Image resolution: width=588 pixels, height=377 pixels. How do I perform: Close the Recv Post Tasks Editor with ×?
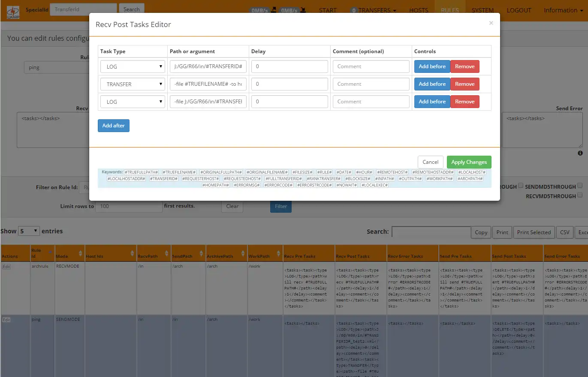coord(491,23)
